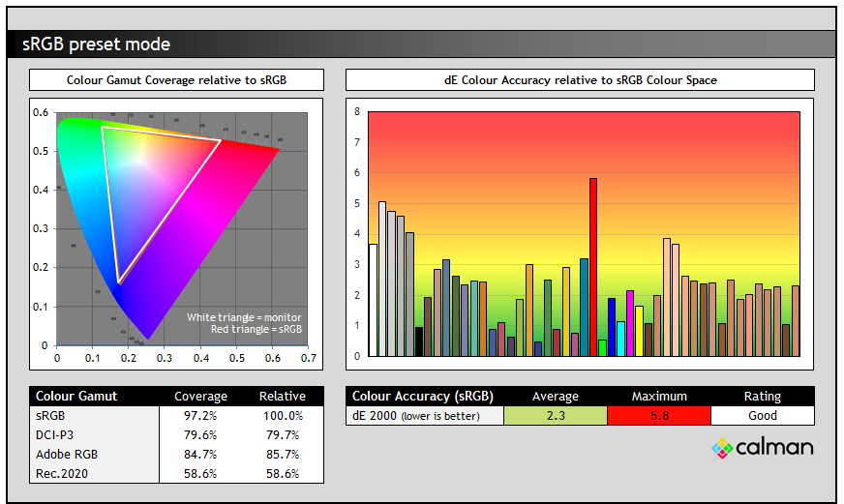
Task: Select the Good rating cell
Action: tap(762, 416)
